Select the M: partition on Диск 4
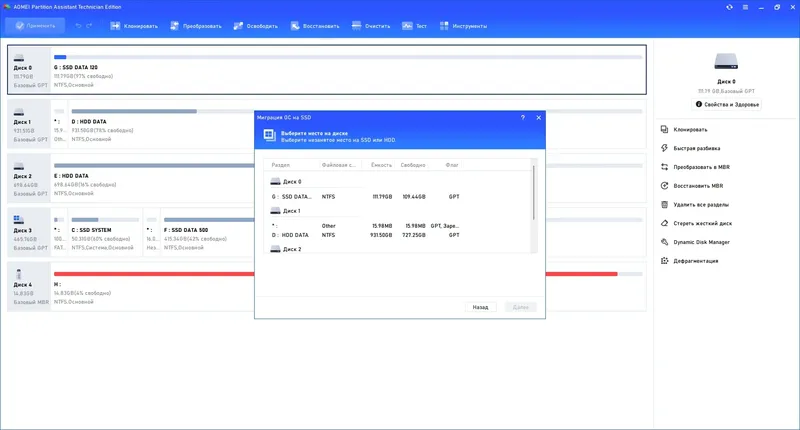Screen dimensions: 800x430 (x=154, y=288)
